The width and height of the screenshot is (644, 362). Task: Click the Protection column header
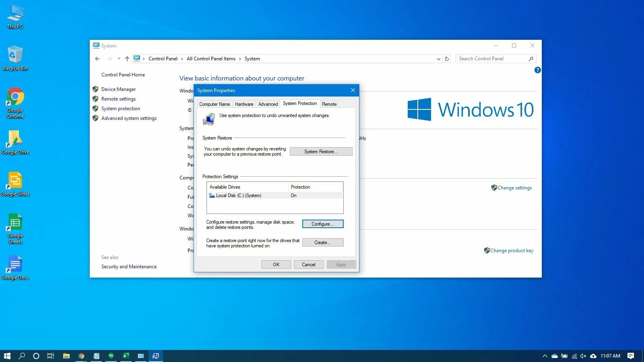pos(315,187)
